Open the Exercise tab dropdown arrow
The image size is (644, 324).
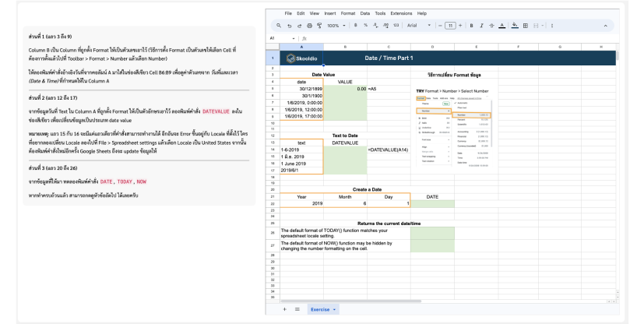pos(334,310)
